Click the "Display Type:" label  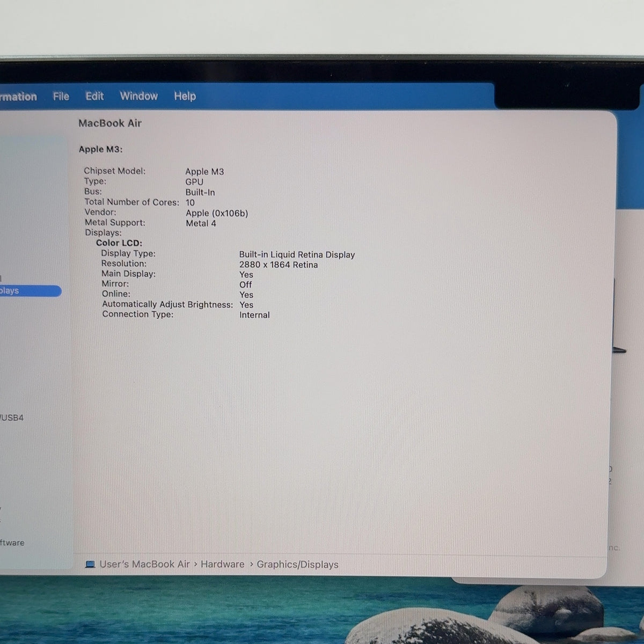coord(128,253)
